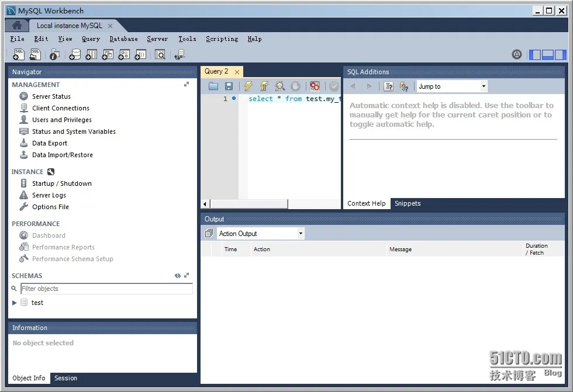Open Data Export in Management
This screenshot has height=392, width=573.
click(49, 143)
